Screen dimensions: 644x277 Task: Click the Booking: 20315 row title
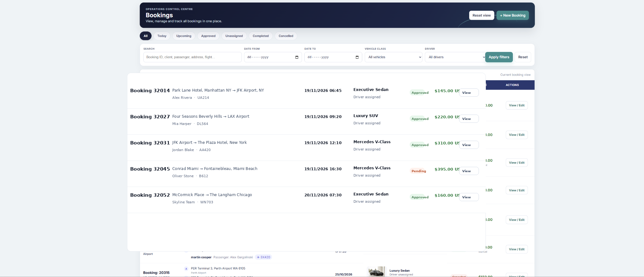click(156, 273)
